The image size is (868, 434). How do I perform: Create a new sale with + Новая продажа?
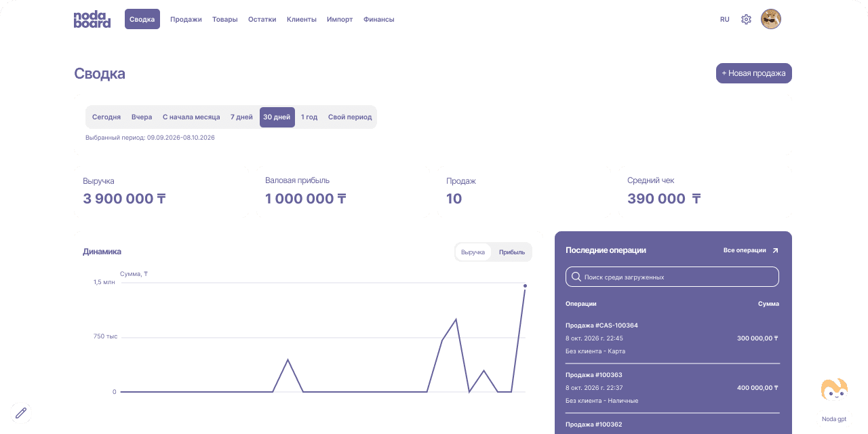(x=754, y=73)
